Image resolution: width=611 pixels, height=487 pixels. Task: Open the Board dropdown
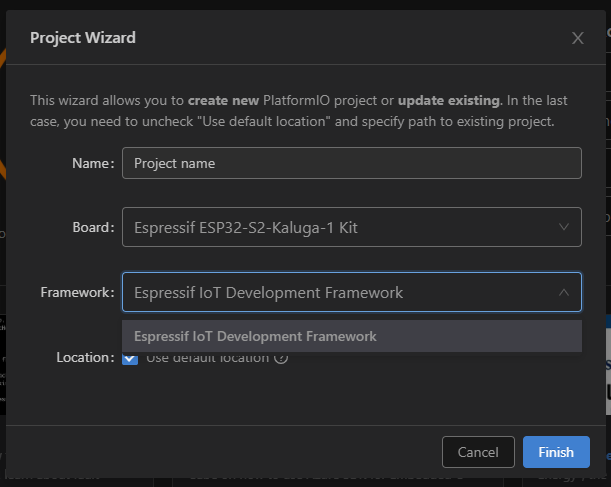click(352, 227)
